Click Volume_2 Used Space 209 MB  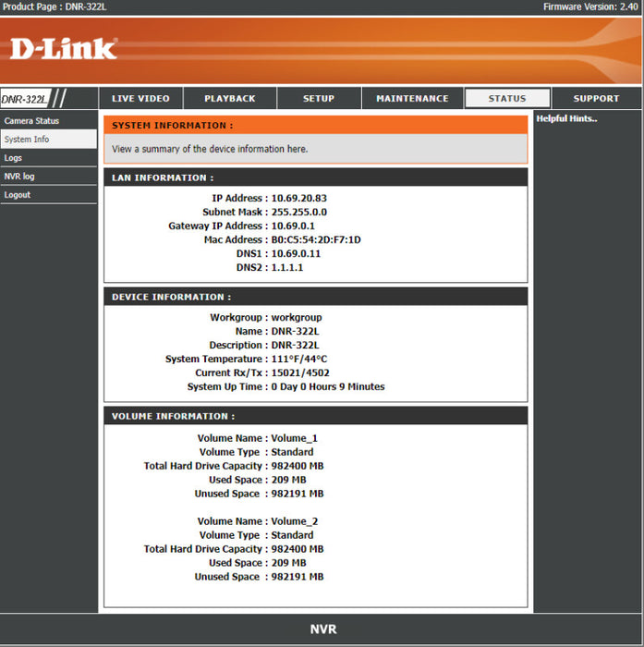click(x=289, y=563)
